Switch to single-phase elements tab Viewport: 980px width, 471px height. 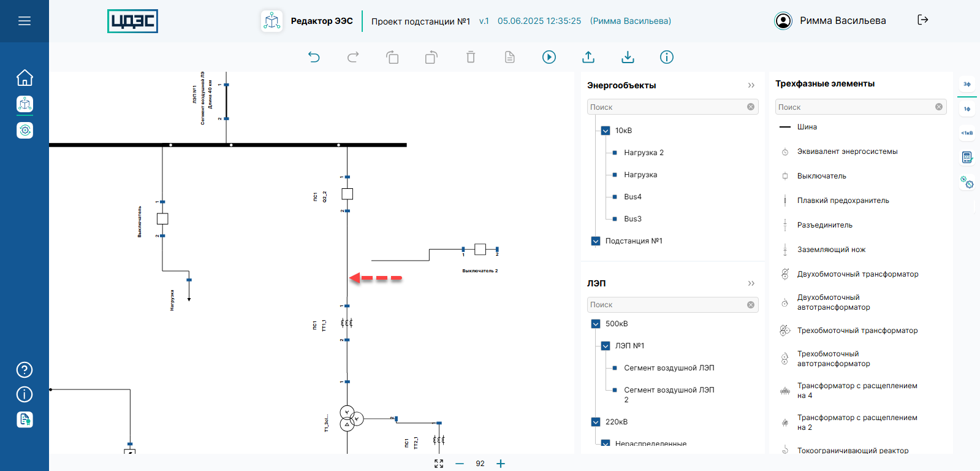pos(967,109)
